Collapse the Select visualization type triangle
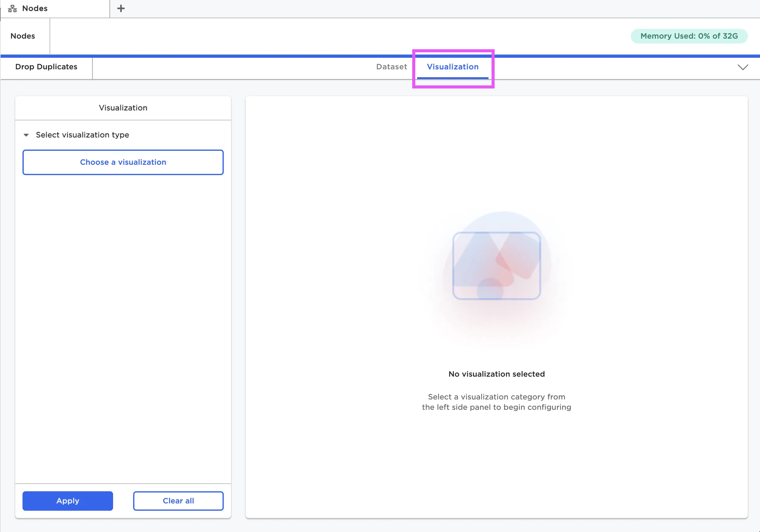Viewport: 760px width, 532px height. 26,135
